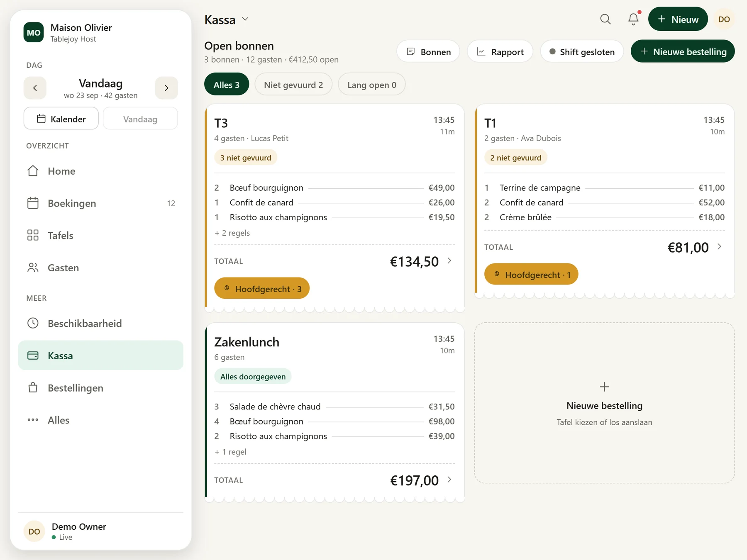Open Zakenlunch total €197,00 chevron
Screen dimensions: 747x560
click(449, 480)
